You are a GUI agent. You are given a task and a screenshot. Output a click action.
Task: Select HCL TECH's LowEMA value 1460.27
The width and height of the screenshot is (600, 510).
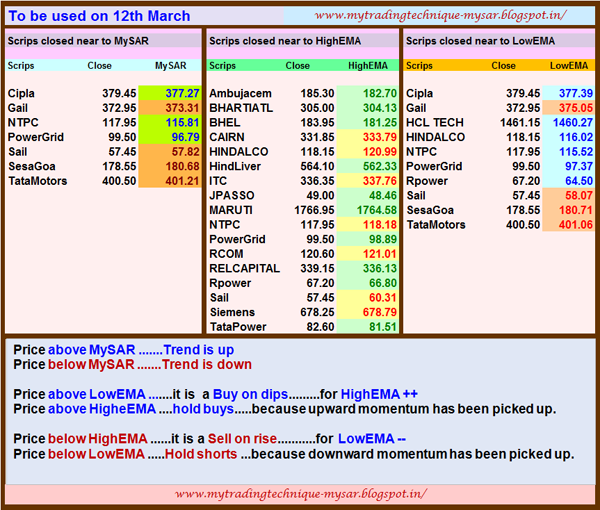[573, 122]
